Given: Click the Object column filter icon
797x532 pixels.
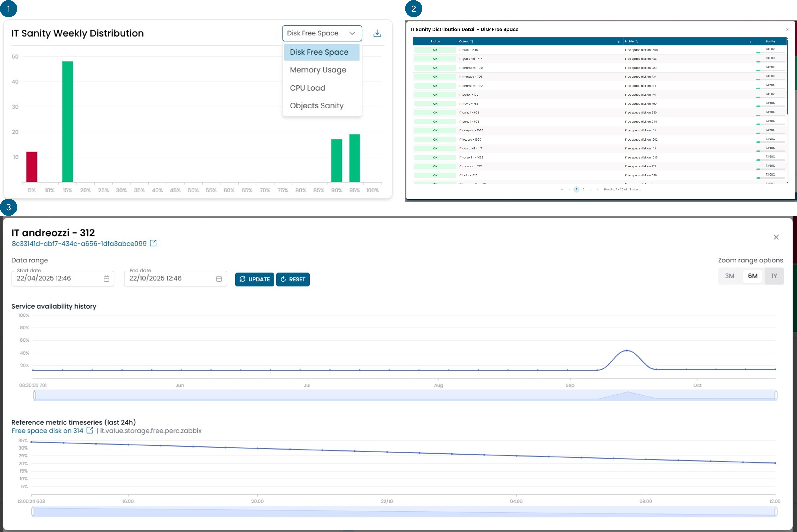Looking at the screenshot, I should pyautogui.click(x=618, y=41).
